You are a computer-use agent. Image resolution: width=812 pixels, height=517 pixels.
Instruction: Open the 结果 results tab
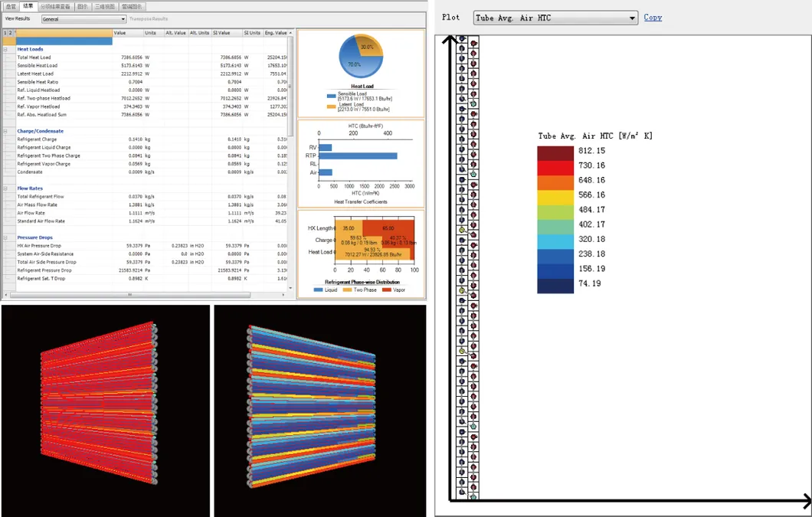coord(28,6)
